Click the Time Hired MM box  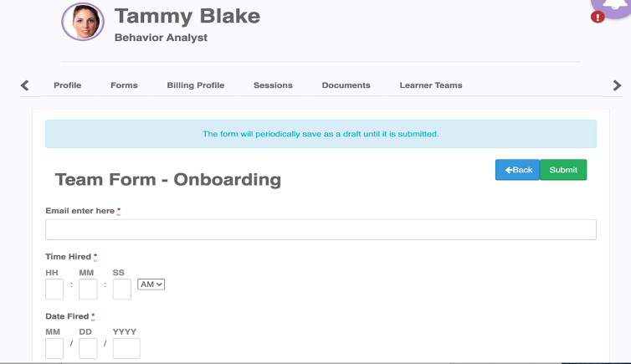[88, 290]
